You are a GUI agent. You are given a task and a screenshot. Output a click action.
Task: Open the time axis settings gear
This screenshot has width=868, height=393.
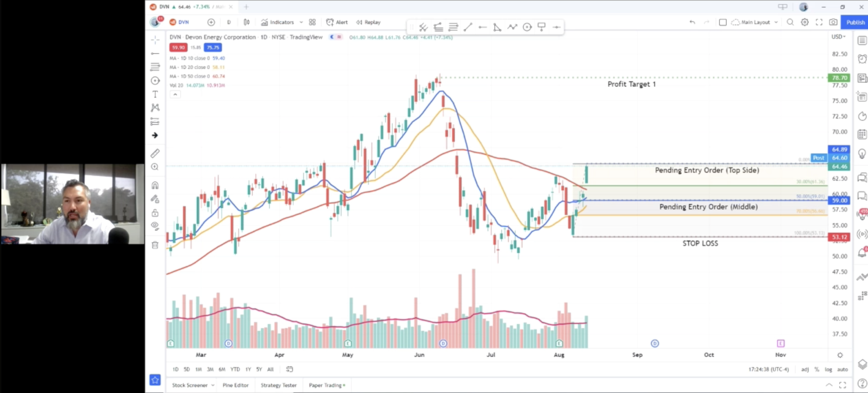(840, 355)
